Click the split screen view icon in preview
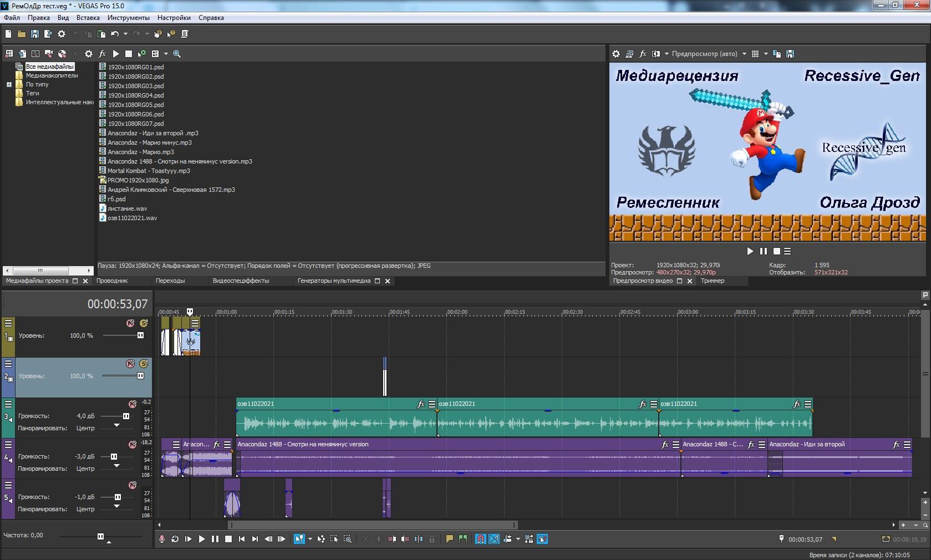 coord(656,54)
